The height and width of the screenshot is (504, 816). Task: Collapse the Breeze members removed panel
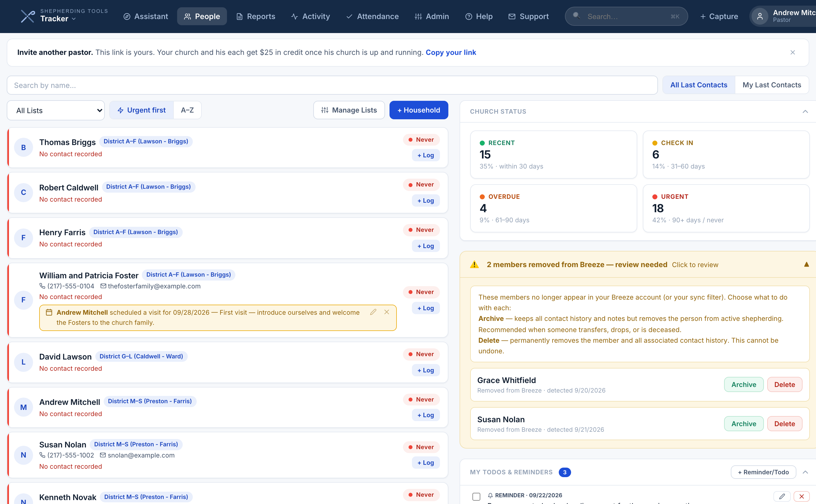pyautogui.click(x=806, y=264)
